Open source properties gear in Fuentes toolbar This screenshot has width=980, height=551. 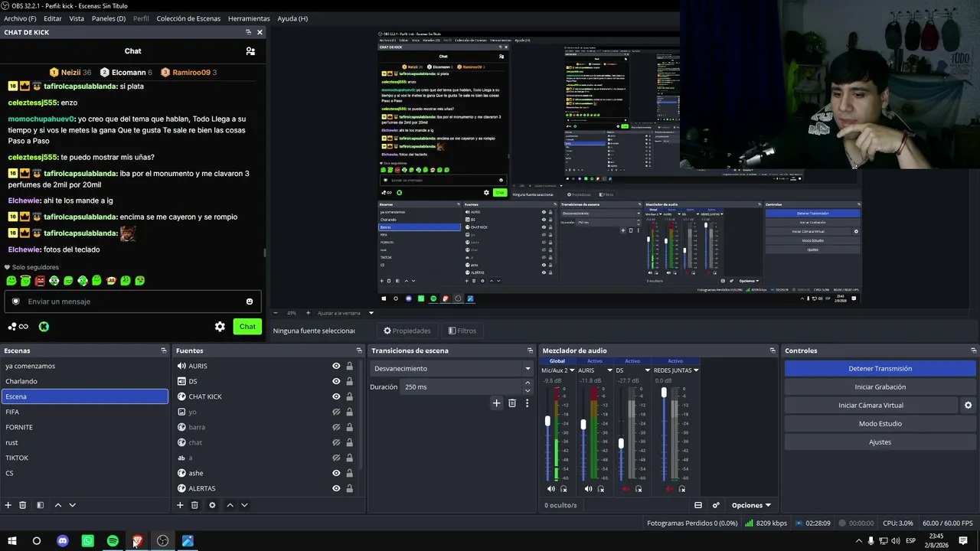click(x=212, y=505)
